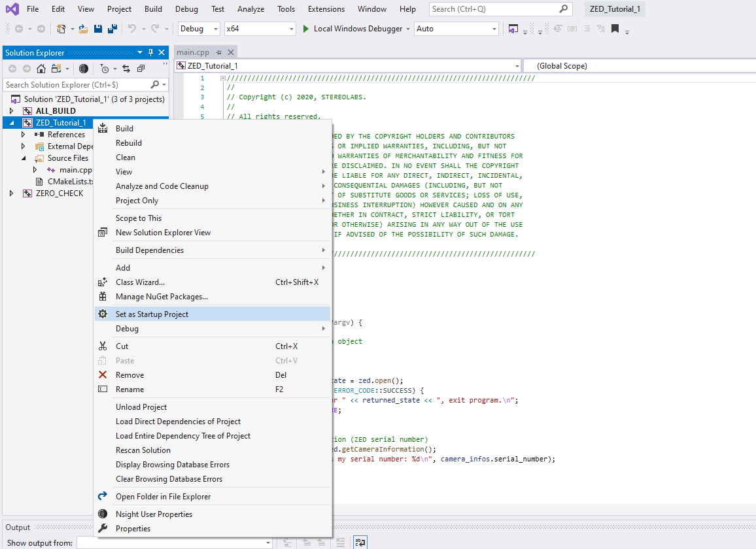The height and width of the screenshot is (549, 756).
Task: Select Rebuild from the context menu
Action: point(213,143)
